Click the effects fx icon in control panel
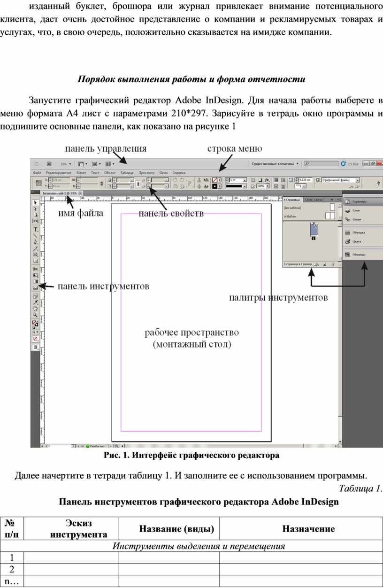This screenshot has height=588, width=383. coord(267,180)
